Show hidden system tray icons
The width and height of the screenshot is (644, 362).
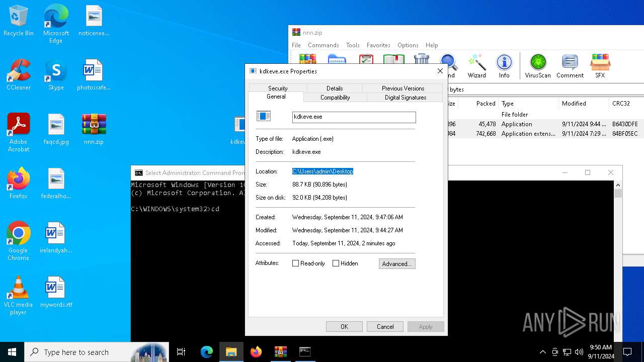(542, 352)
